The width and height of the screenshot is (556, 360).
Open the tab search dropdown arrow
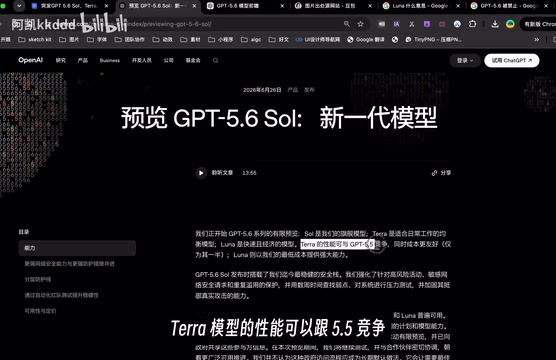(x=19, y=6)
